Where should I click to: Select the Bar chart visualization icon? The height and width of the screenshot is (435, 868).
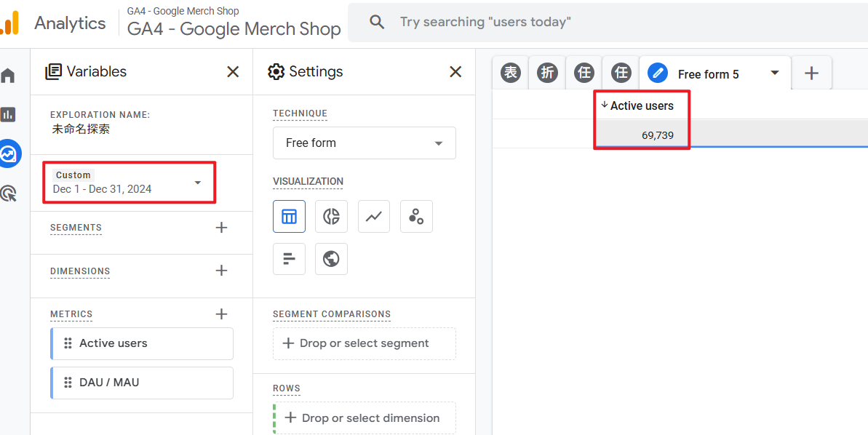(x=289, y=259)
